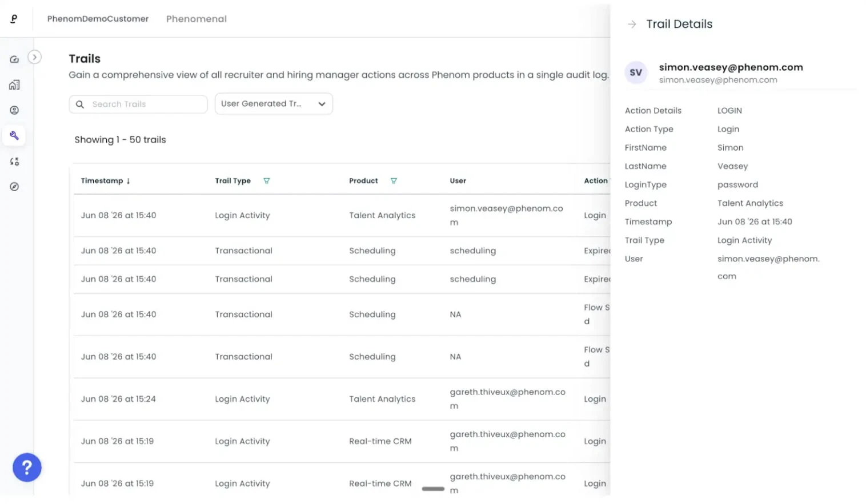Click the grey email subtitle under the Trail Details header
The height and width of the screenshot is (504, 866).
718,80
